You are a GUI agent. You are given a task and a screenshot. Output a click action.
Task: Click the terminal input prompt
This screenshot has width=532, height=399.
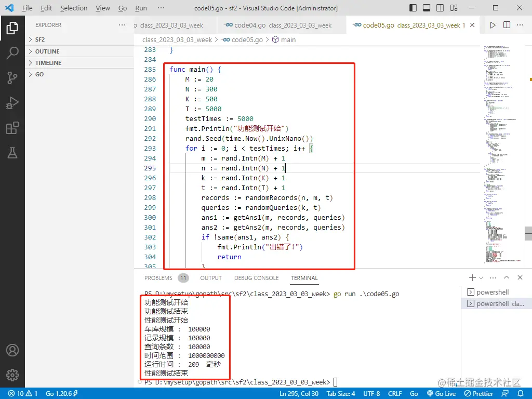(335, 382)
